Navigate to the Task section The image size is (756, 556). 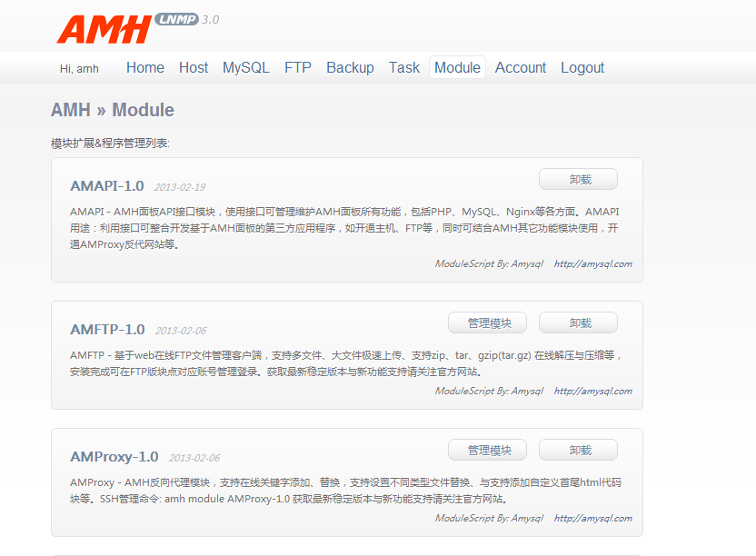point(404,67)
